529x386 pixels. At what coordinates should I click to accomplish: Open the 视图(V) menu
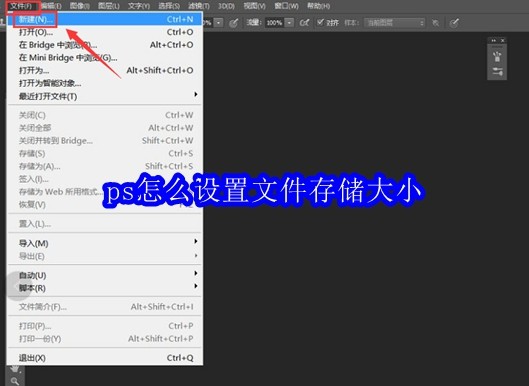coord(254,6)
